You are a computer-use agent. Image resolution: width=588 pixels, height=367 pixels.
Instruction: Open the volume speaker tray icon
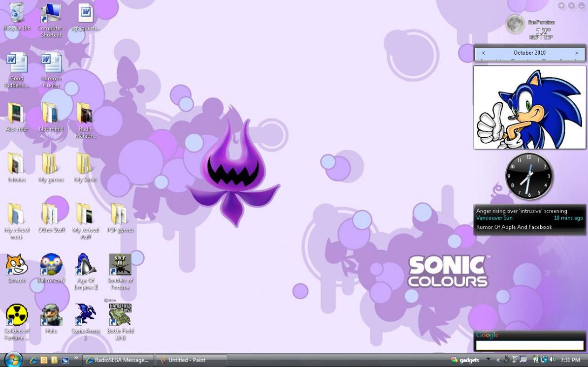click(553, 360)
